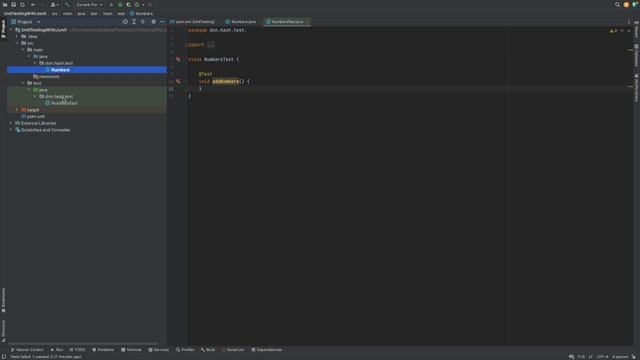Toggle Notifications sidebar tab on right edge

636,88
